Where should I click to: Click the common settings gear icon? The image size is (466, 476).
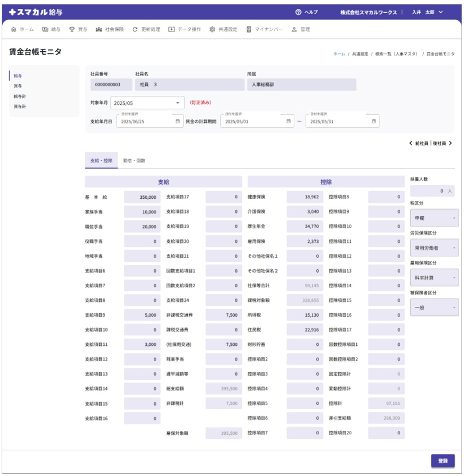[x=212, y=29]
